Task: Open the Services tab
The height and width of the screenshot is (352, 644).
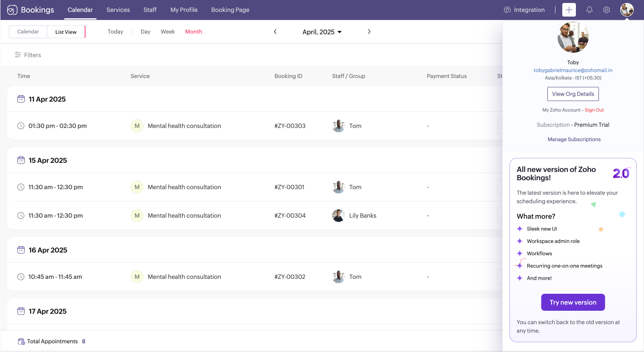Action: [x=118, y=10]
